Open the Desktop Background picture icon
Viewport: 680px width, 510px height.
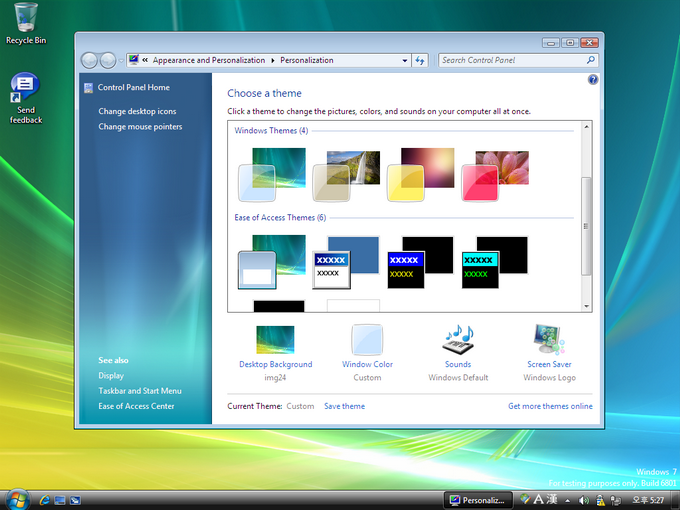click(x=275, y=340)
